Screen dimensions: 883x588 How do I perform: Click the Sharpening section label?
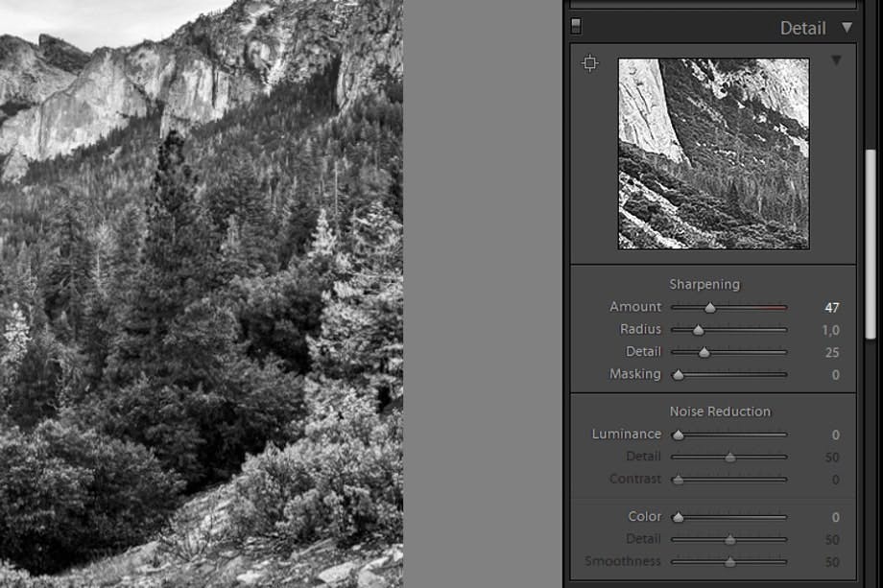pyautogui.click(x=704, y=284)
